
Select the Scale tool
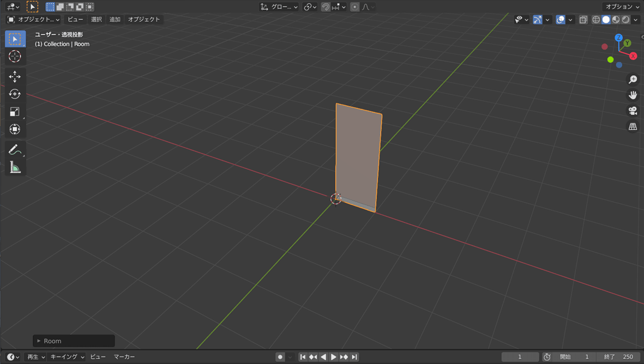coord(15,112)
